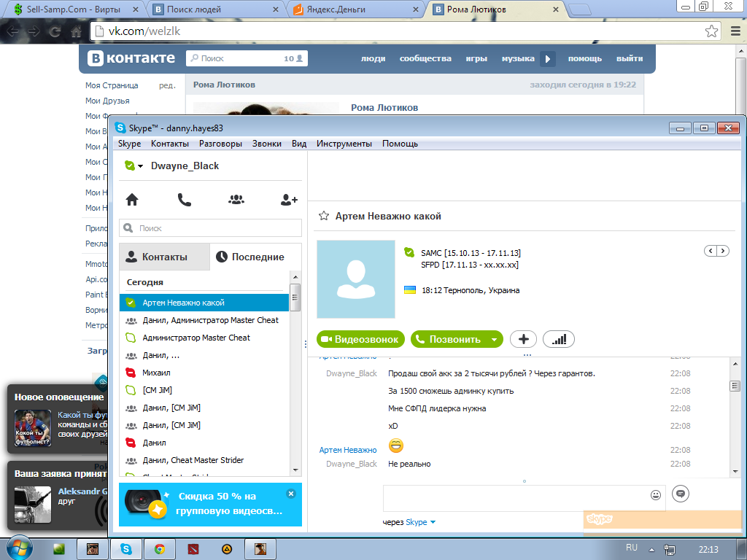Image resolution: width=747 pixels, height=560 pixels.
Task: Click the send message bubble icon
Action: click(x=681, y=494)
